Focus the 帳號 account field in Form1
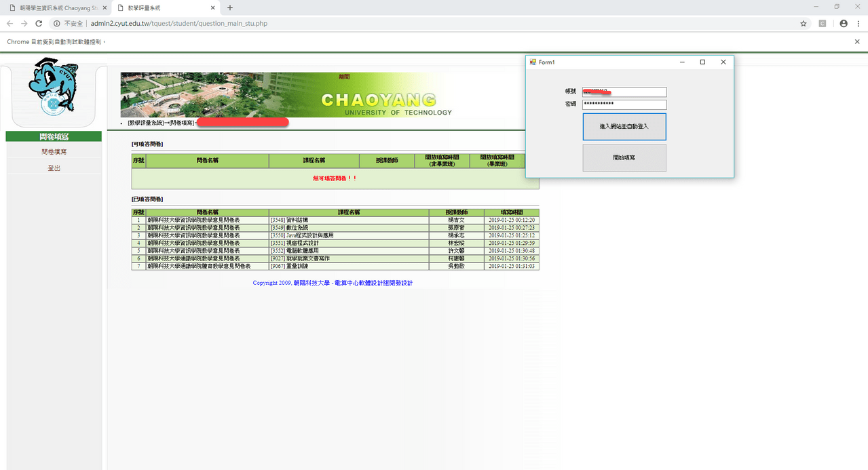 tap(624, 92)
